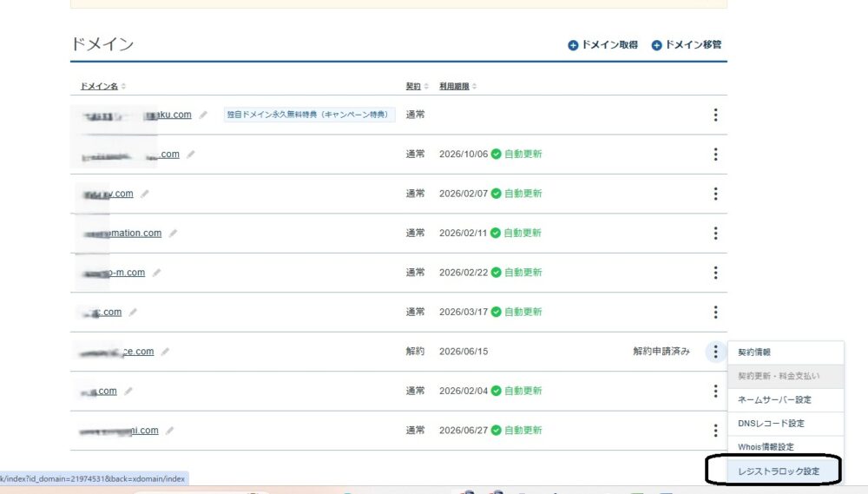This screenshot has height=494, width=868.
Task: Choose ネームサーバー設定 in the context menu
Action: click(774, 399)
